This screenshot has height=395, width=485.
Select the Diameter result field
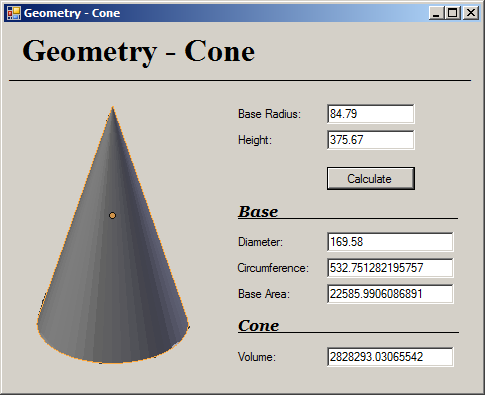[x=390, y=242]
